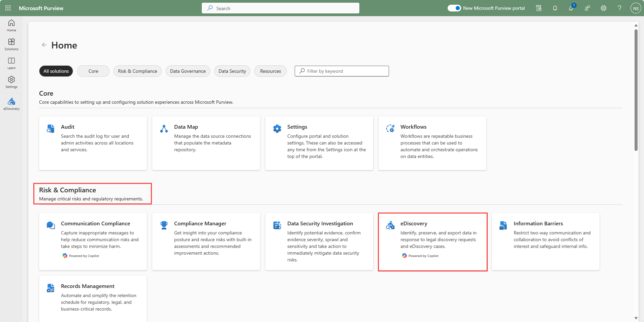Click the back arrow beside Home
The image size is (644, 322).
pos(44,45)
